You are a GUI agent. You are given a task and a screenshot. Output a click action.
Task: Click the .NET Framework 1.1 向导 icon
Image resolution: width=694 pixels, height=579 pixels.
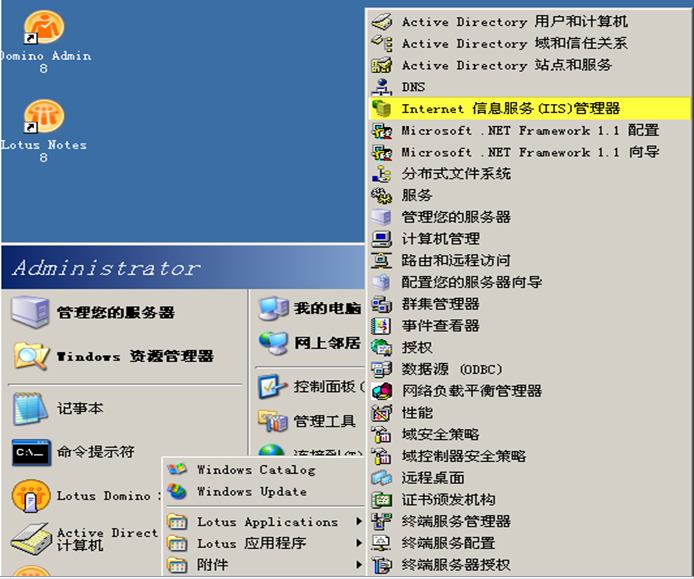(x=382, y=152)
